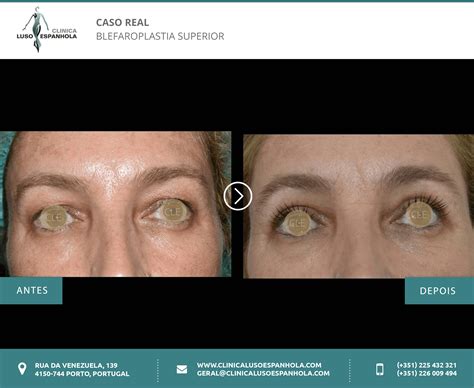Select the DEPOIS label
The width and height of the screenshot is (474, 388).
tap(439, 291)
